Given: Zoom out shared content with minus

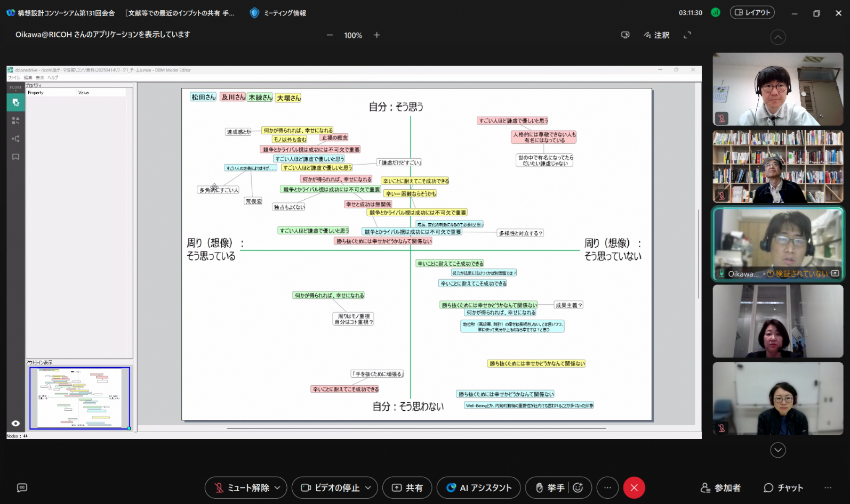Looking at the screenshot, I should [x=330, y=35].
